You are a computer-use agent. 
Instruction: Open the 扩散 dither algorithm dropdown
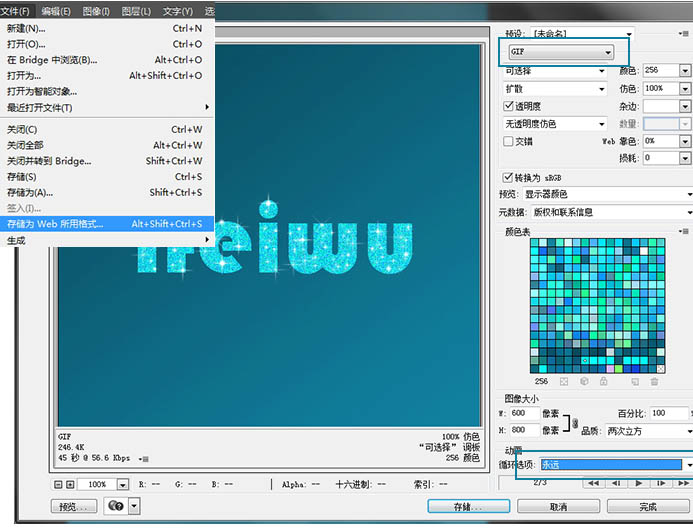click(x=555, y=89)
